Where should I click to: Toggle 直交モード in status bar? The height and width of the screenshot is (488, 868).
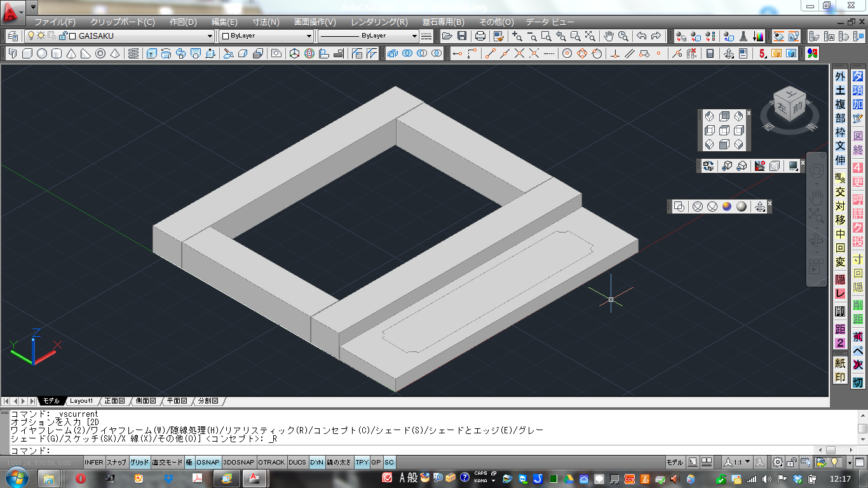tap(168, 463)
